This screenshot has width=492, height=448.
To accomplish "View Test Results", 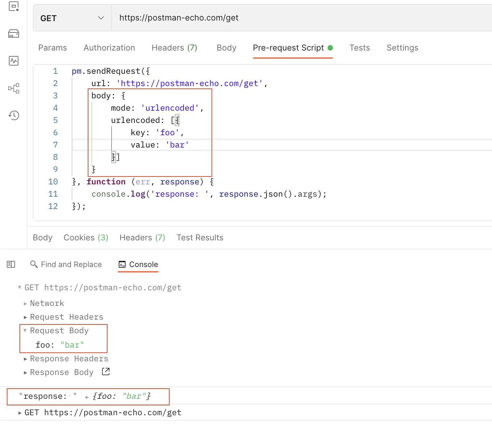I will tap(200, 237).
